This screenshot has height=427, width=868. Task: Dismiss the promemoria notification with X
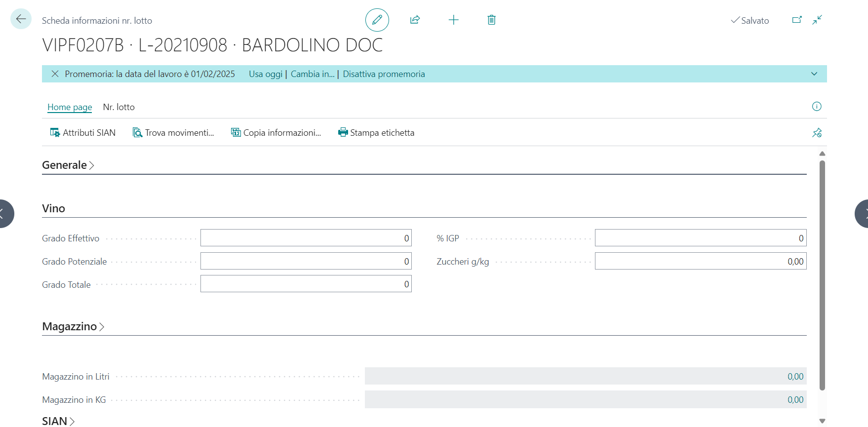click(55, 74)
